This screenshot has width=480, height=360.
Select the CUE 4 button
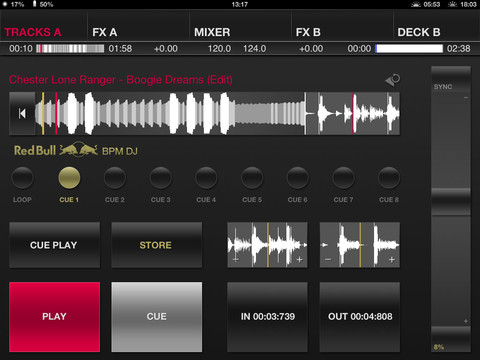206,178
